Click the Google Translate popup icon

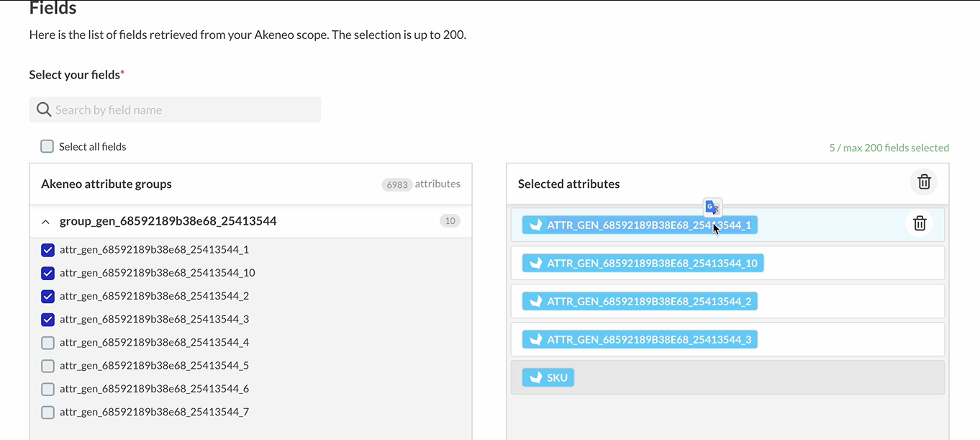(712, 207)
